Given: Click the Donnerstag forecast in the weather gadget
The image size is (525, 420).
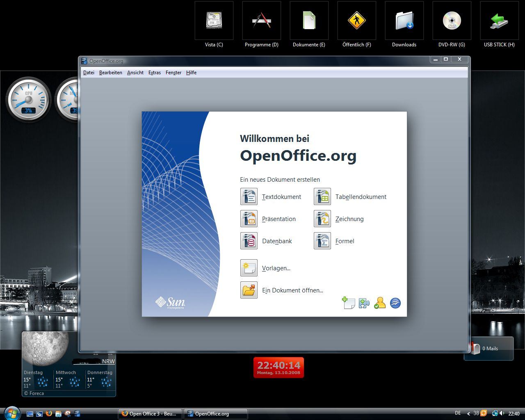Looking at the screenshot, I should click(100, 379).
